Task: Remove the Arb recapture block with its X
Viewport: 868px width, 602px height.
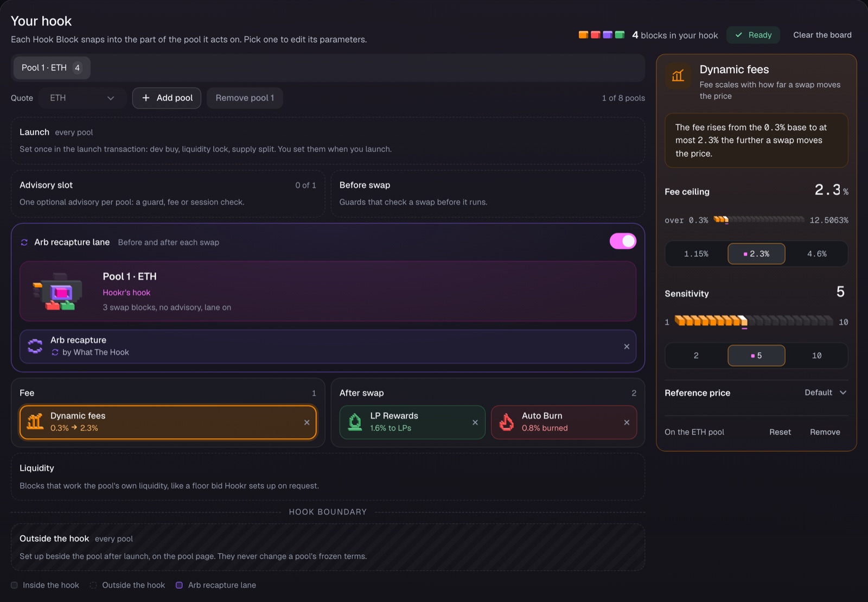Action: (627, 346)
